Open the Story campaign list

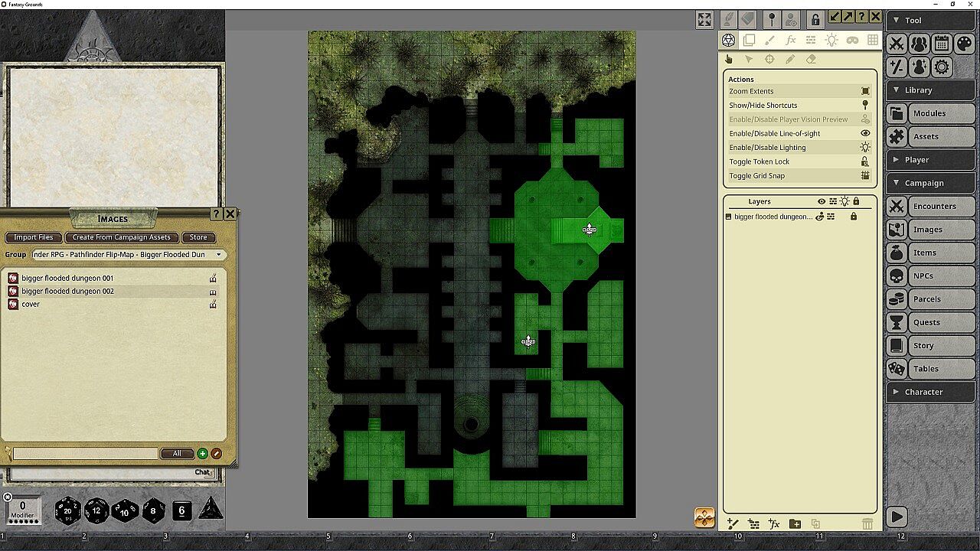coord(931,345)
